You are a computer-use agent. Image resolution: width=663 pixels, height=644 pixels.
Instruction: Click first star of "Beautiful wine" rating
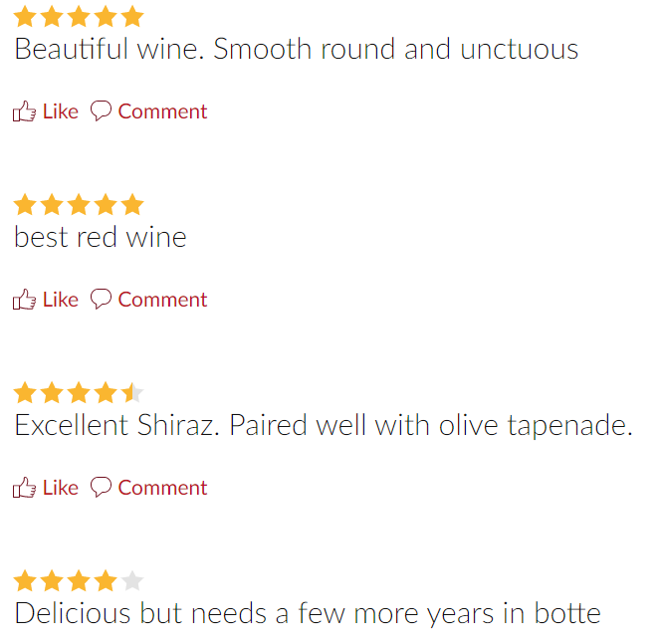click(25, 16)
